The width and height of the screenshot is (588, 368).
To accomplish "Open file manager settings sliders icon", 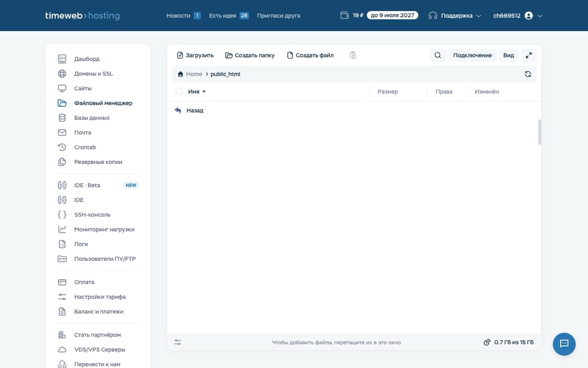I will (178, 342).
